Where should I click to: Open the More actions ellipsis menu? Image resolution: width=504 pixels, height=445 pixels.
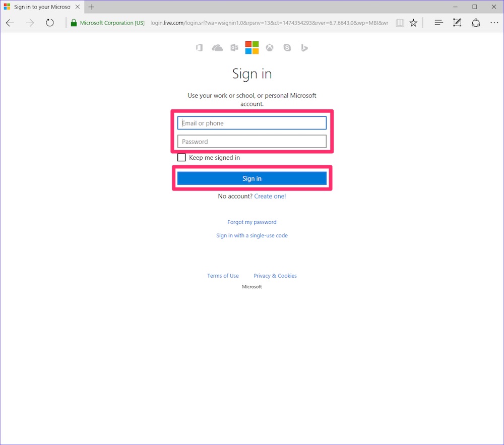click(494, 23)
